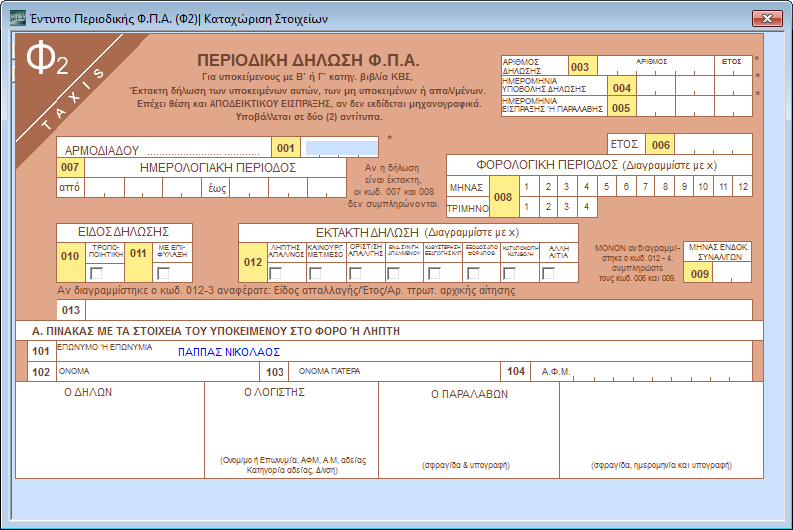793x530 pixels.
Task: Focus the blue ΑΡΜΟΔΙΑ ΔΟΥ field 001
Action: (341, 148)
